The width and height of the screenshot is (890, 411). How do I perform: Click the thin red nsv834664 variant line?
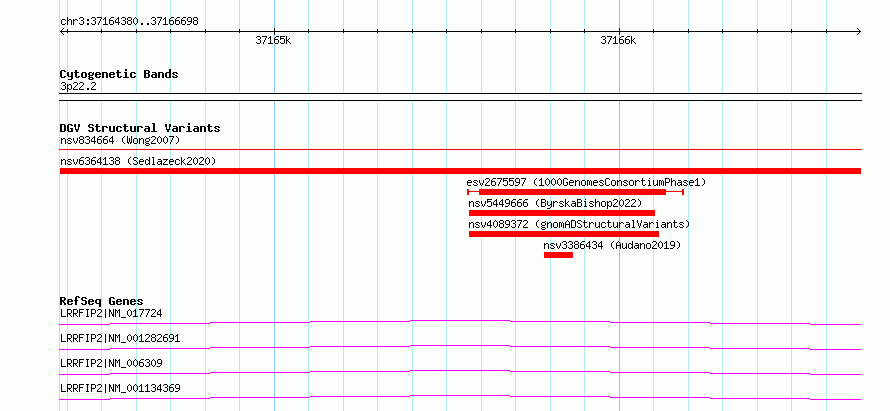[x=460, y=150]
